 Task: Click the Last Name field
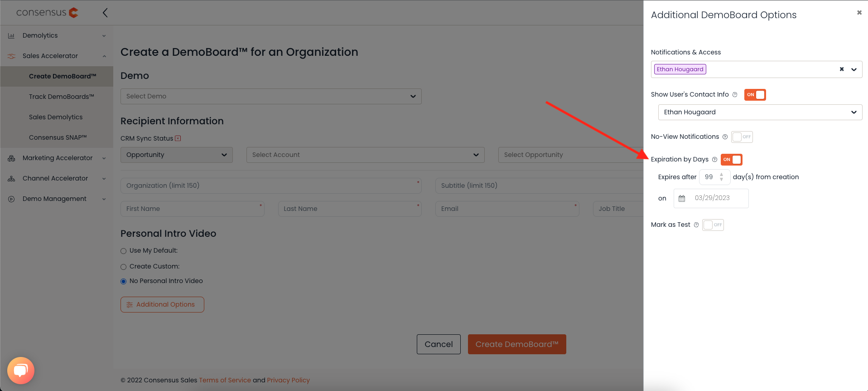tap(350, 209)
